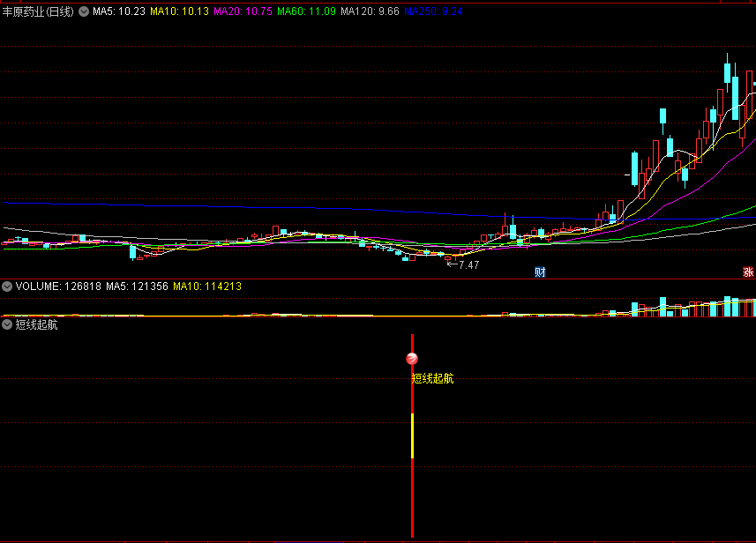The height and width of the screenshot is (543, 756).
Task: Click the 短线起航 panel title text
Action: [37, 324]
